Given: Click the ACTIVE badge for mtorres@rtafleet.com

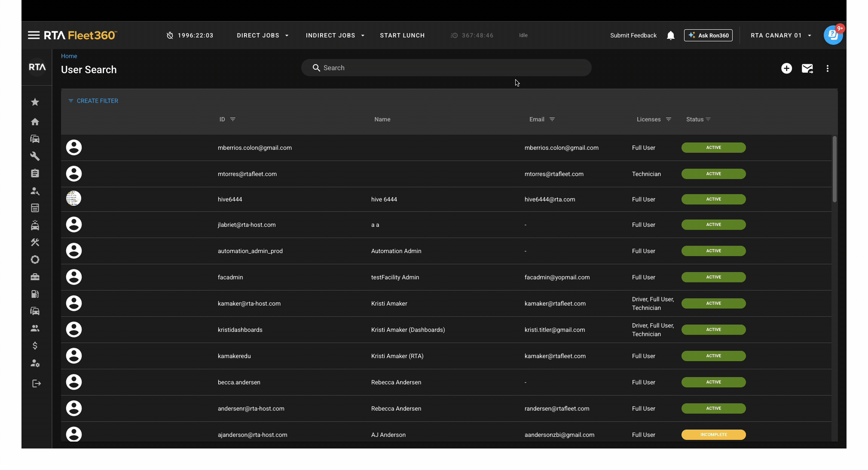Looking at the screenshot, I should click(x=713, y=174).
